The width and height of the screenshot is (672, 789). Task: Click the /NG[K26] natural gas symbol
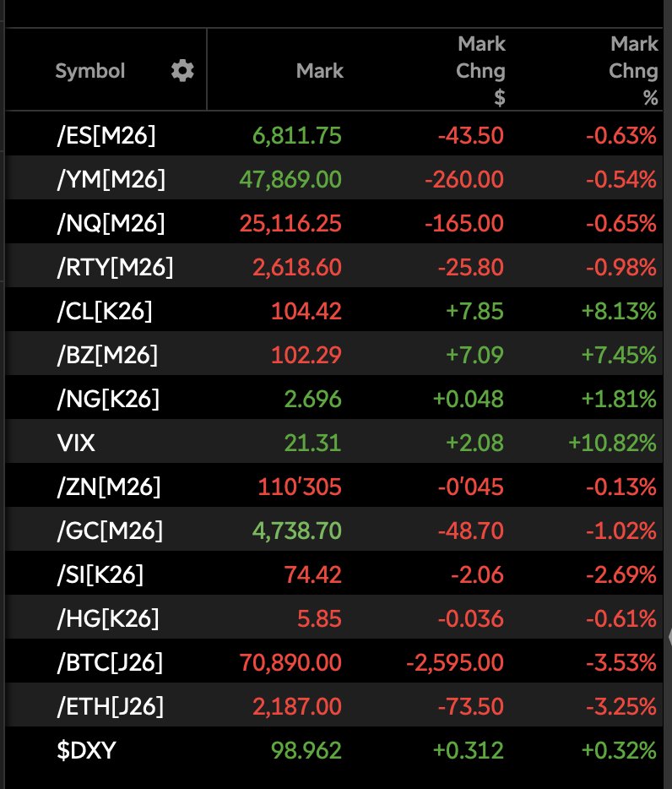[107, 399]
